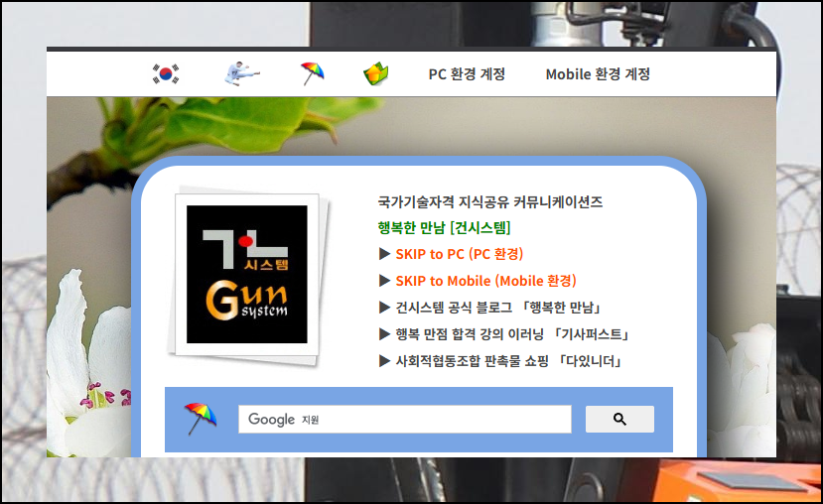Open the 사회적협동조합 쇼핑 「다있니더」 link
This screenshot has height=504, width=823.
(509, 361)
